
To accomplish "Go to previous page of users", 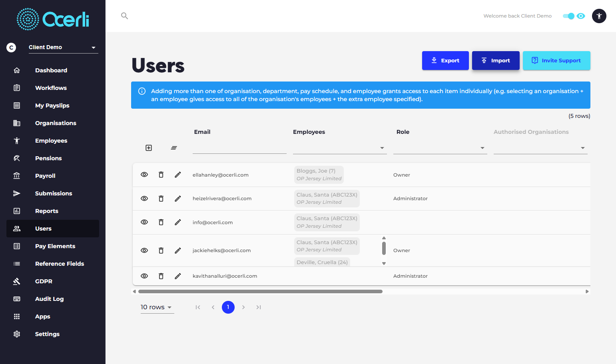I will tap(213, 307).
